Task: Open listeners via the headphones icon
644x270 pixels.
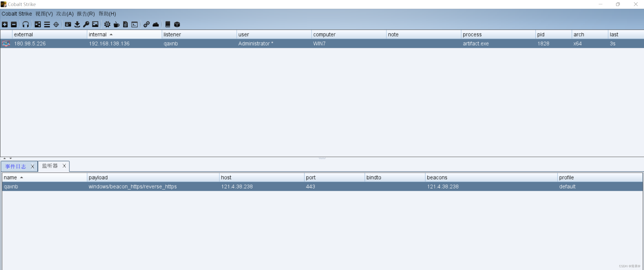Action: (26, 24)
